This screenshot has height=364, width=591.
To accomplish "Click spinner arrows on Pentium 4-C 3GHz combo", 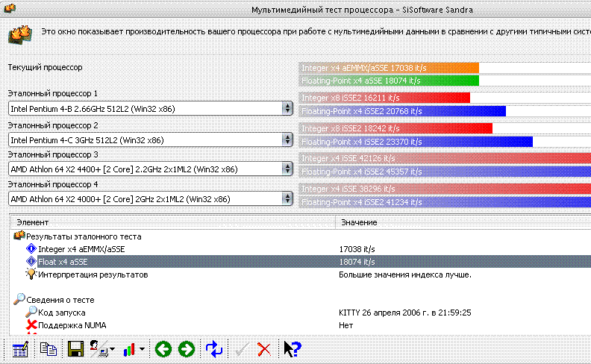I will tap(287, 139).
